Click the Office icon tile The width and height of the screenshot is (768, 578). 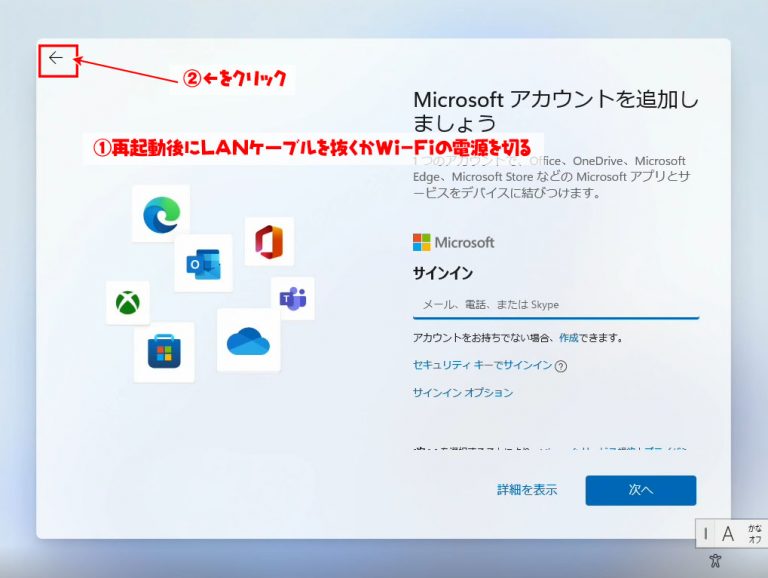(x=269, y=241)
